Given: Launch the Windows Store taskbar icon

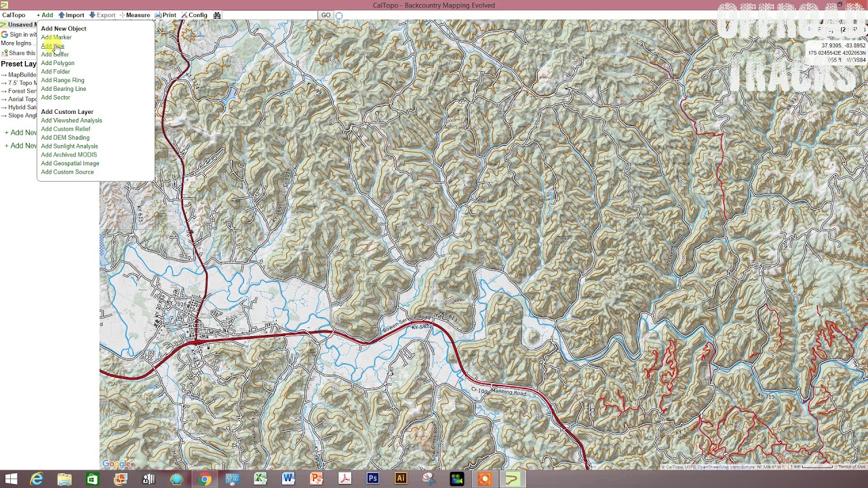Looking at the screenshot, I should point(92,479).
